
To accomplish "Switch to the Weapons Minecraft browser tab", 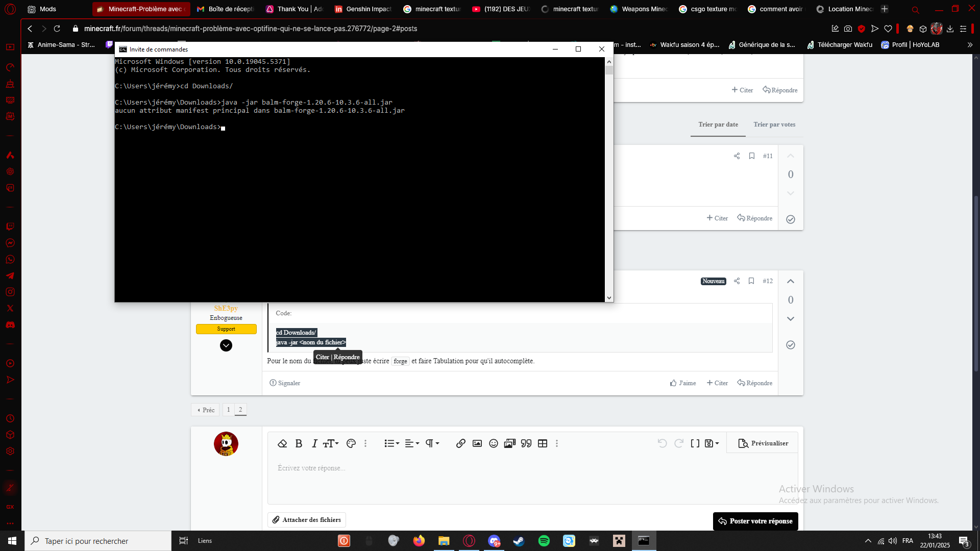I will (639, 9).
